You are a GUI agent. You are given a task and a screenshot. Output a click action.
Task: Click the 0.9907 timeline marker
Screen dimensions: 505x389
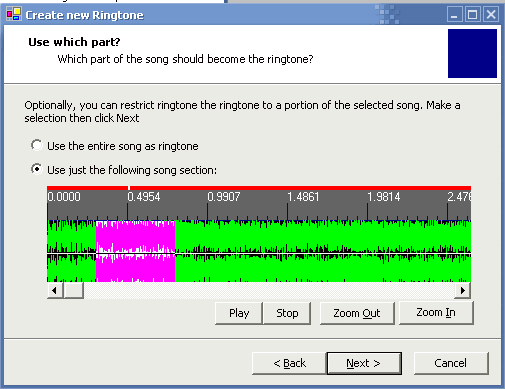point(224,197)
